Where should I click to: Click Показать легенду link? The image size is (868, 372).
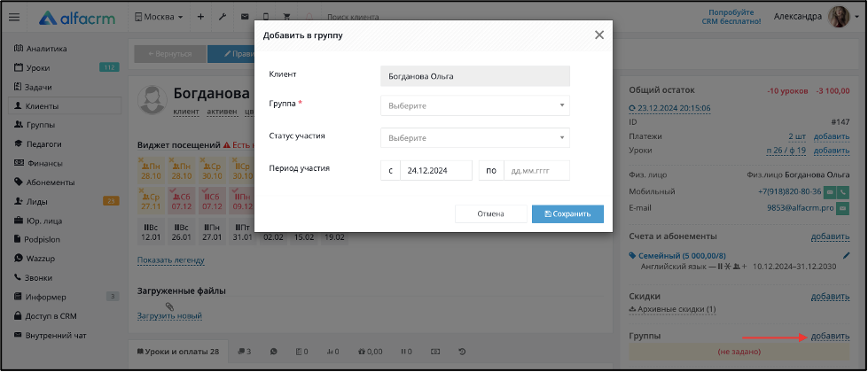171,260
